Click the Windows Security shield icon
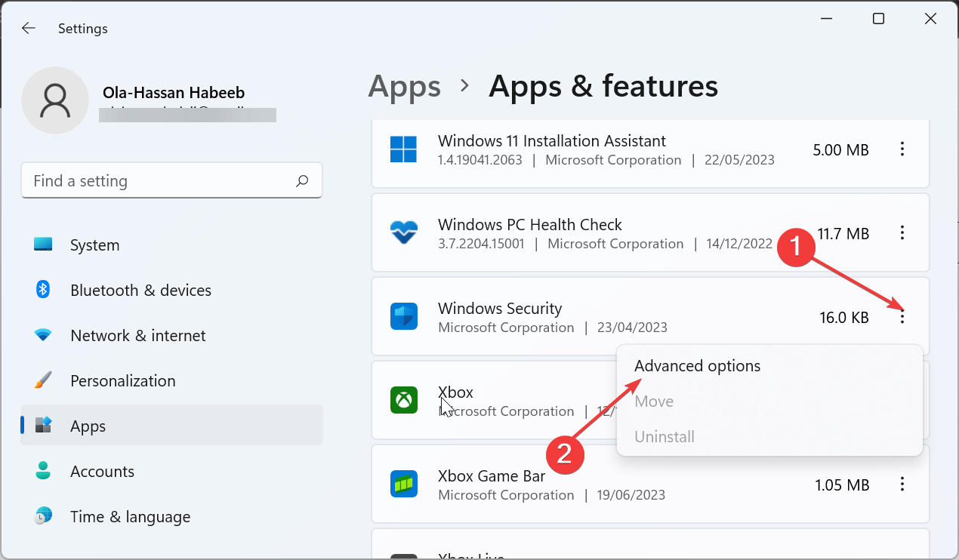This screenshot has height=560, width=959. [x=404, y=317]
